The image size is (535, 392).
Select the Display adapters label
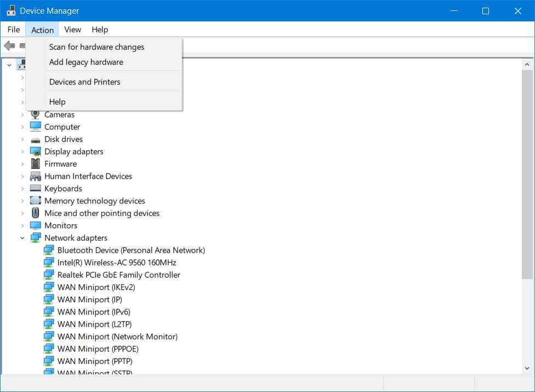pos(73,151)
